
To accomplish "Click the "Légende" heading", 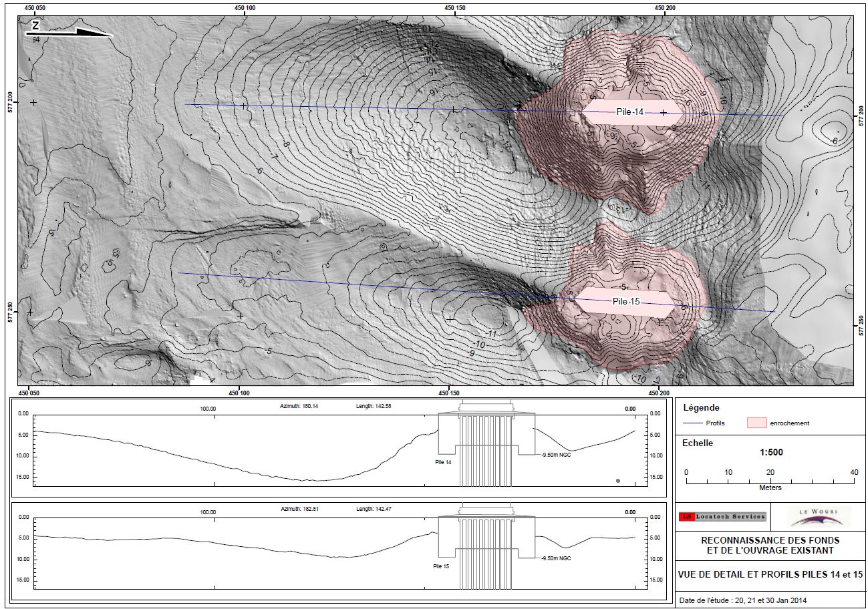I will (x=701, y=408).
